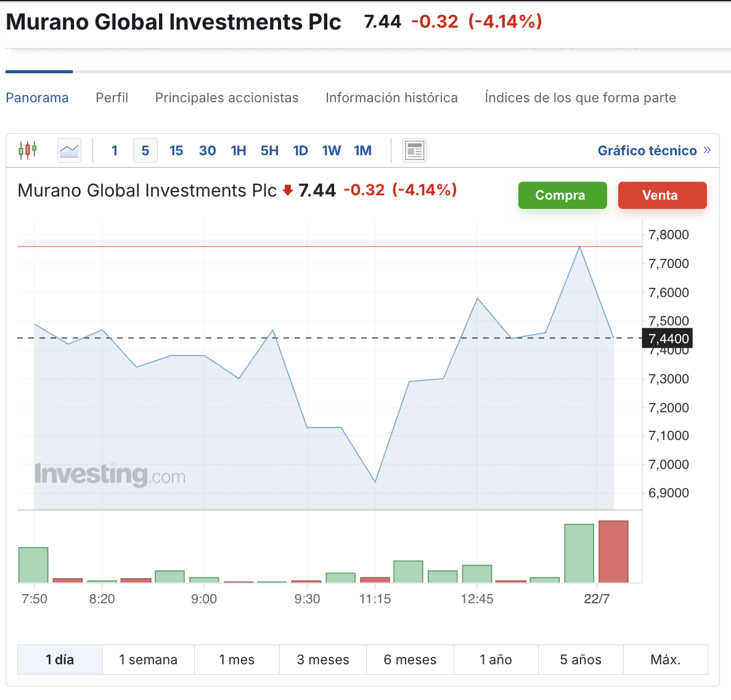The width and height of the screenshot is (731, 700).
Task: Go to Principales accionistas tab
Action: point(227,98)
